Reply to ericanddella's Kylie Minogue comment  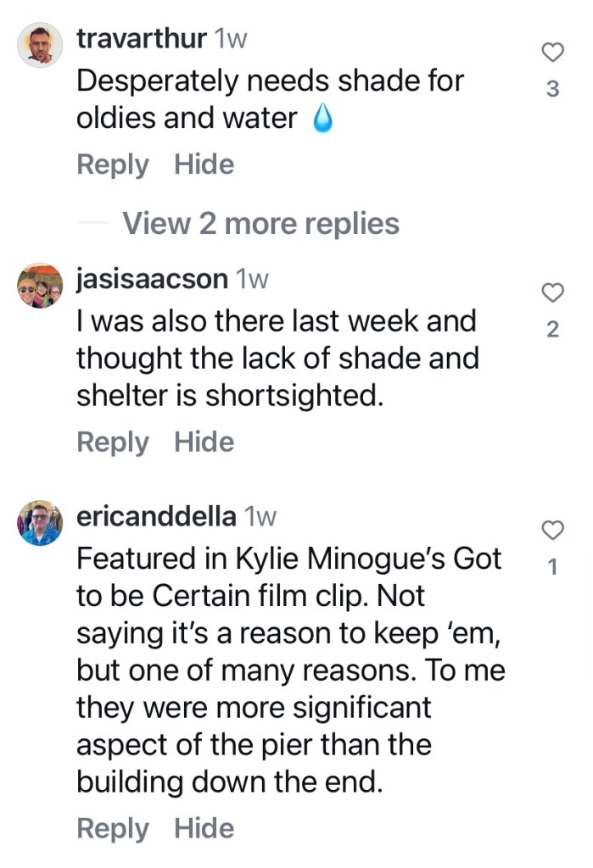(x=112, y=828)
